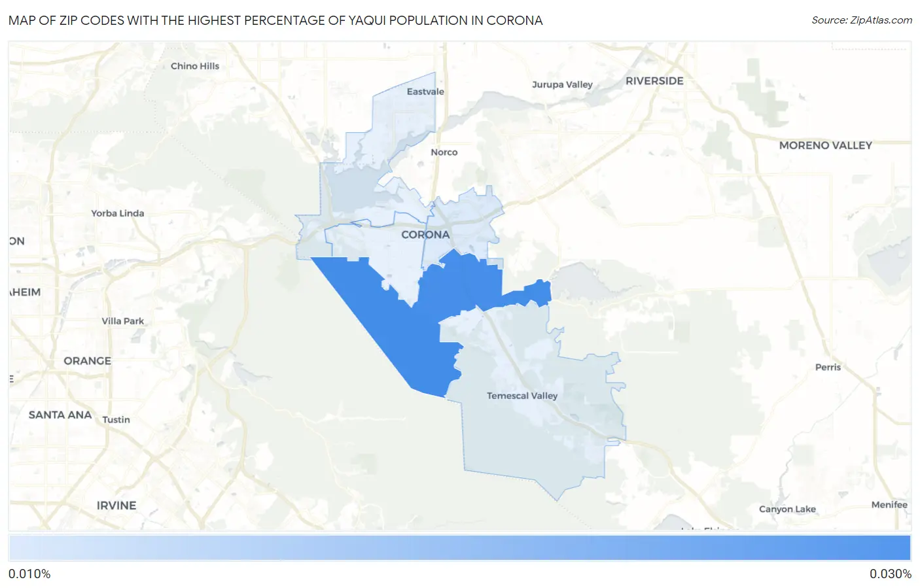Click the Eastvale label on the map
Screen dimensions: 920x588
pyautogui.click(x=425, y=92)
